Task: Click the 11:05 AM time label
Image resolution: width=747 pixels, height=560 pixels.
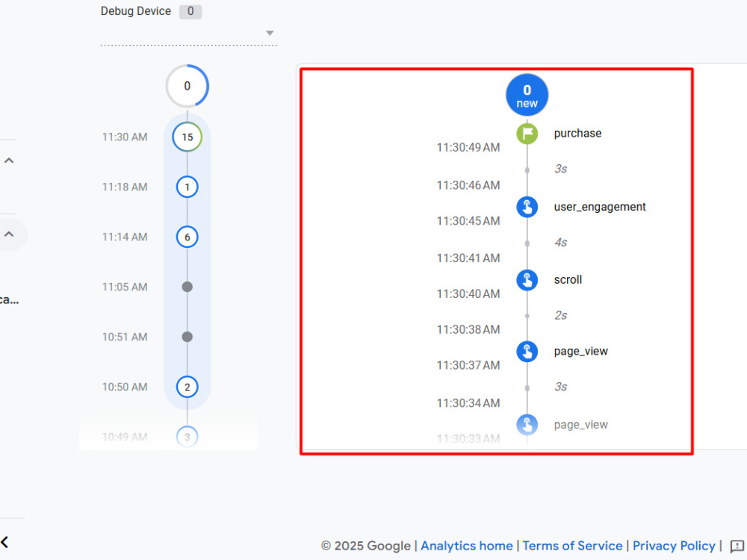Action: point(124,287)
